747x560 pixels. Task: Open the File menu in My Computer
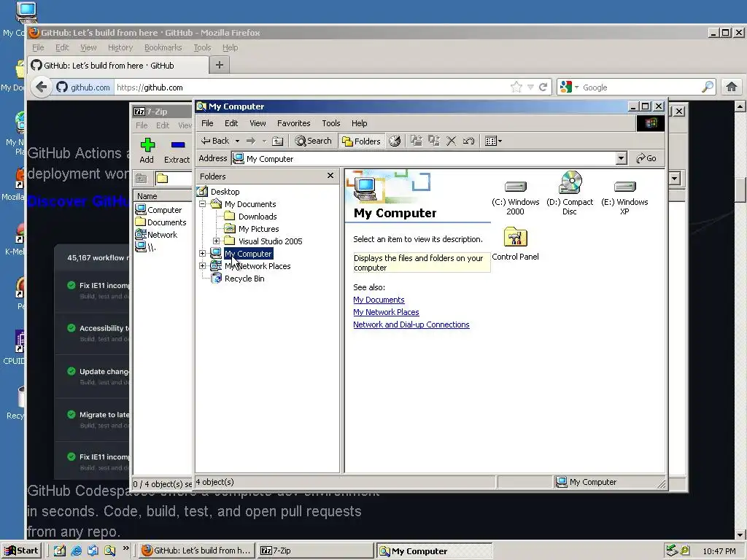tap(207, 123)
